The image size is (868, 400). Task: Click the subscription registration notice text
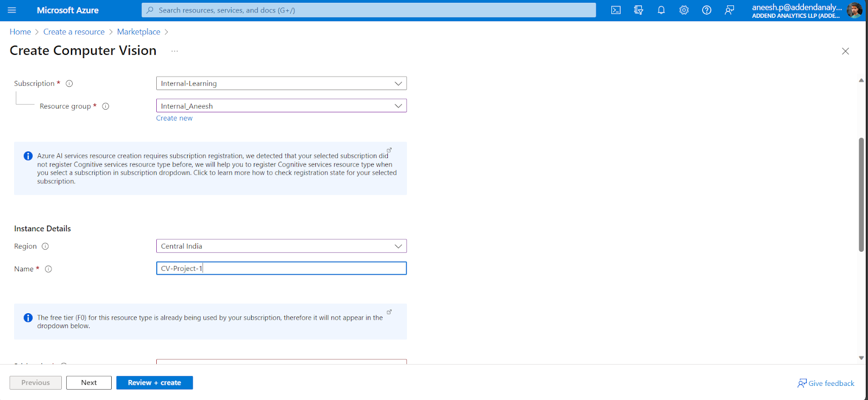217,168
